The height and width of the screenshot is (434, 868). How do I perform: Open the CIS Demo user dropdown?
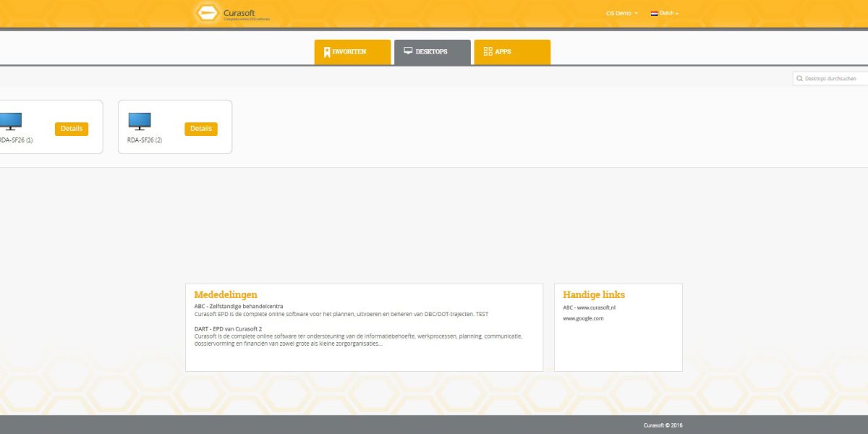point(618,12)
